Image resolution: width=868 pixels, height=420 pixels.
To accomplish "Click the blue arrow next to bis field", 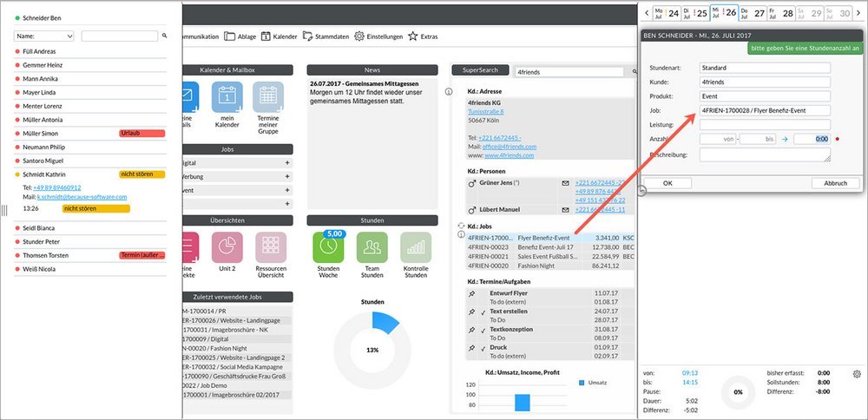I will point(785,139).
